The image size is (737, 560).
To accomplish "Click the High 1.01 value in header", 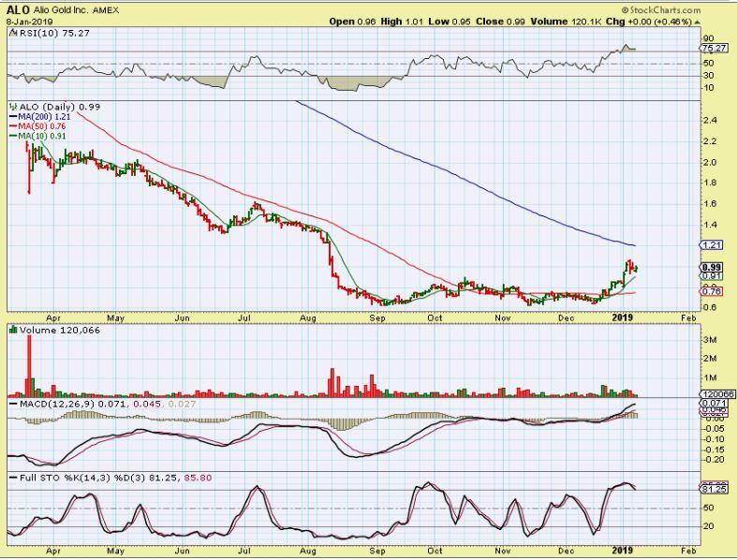I will pyautogui.click(x=402, y=22).
